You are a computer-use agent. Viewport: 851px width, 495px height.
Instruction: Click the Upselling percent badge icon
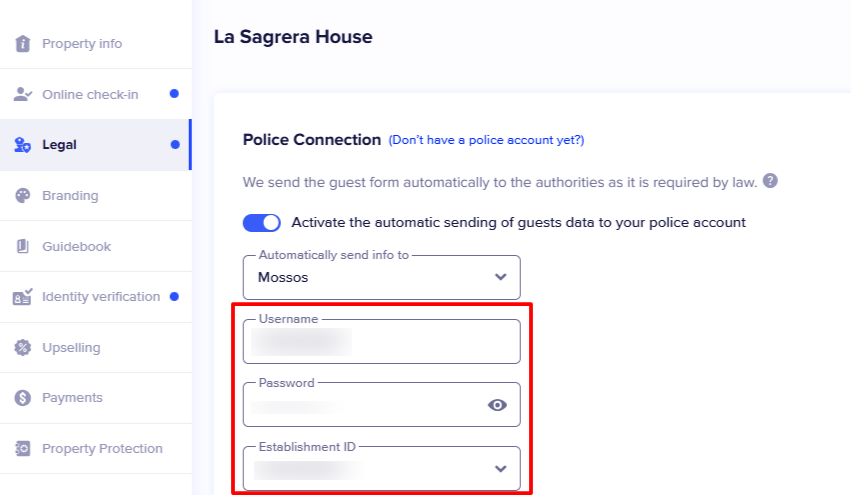tap(23, 347)
